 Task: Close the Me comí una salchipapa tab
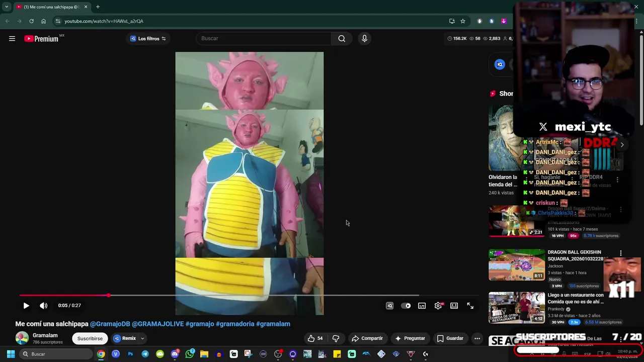click(86, 7)
